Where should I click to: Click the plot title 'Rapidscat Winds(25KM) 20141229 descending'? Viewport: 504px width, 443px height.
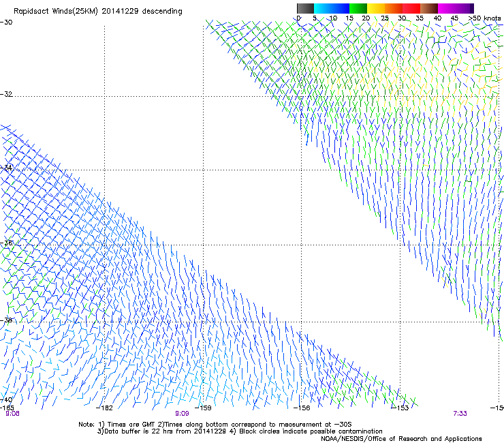[97, 12]
